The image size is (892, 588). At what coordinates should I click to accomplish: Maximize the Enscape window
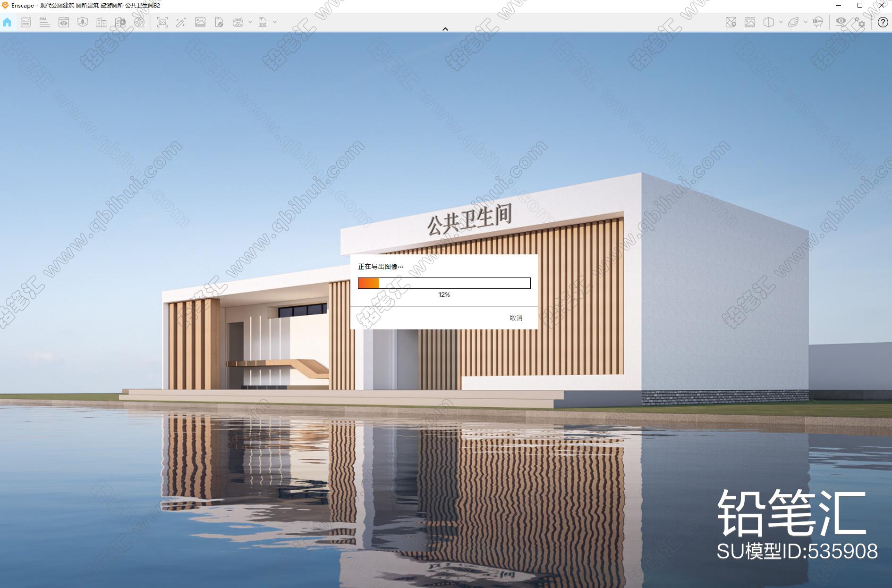point(860,6)
